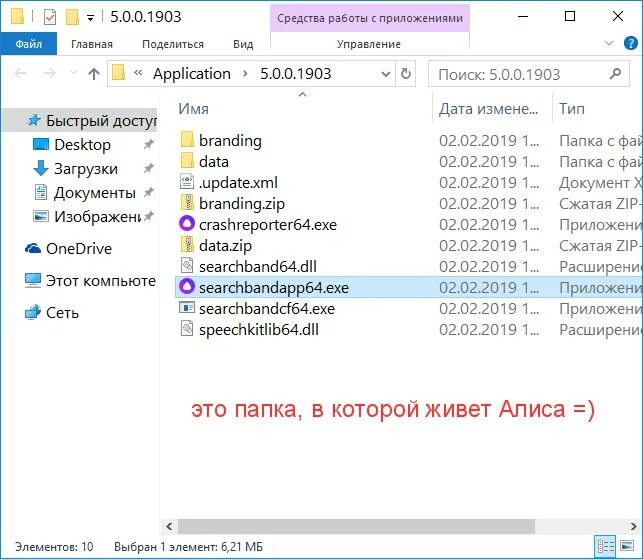643x559 pixels.
Task: Click the pin icon next to Документы
Action: [x=148, y=192]
